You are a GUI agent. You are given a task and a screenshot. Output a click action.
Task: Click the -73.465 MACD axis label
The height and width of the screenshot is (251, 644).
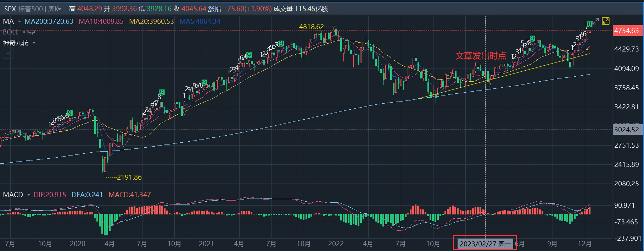(x=626, y=222)
